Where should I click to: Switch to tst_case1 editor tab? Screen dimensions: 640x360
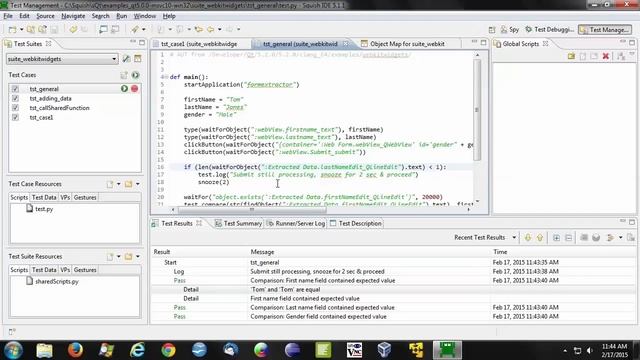[x=198, y=44]
